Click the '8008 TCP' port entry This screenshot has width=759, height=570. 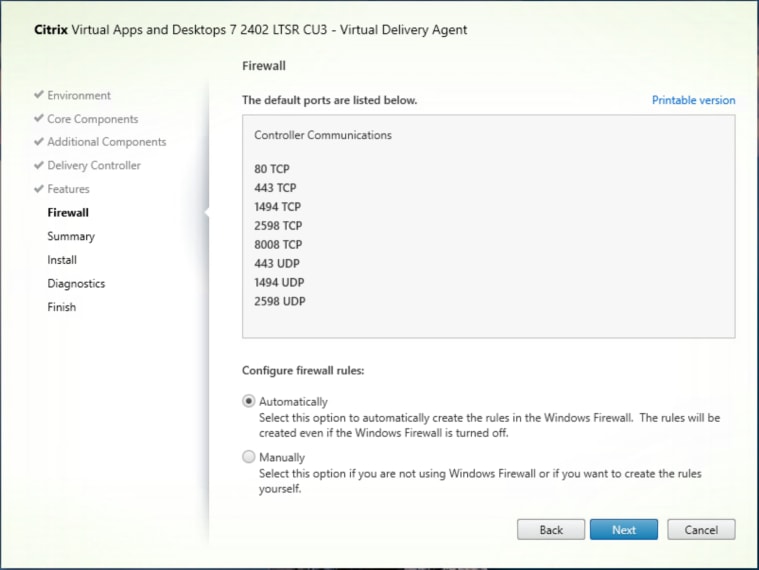(278, 244)
